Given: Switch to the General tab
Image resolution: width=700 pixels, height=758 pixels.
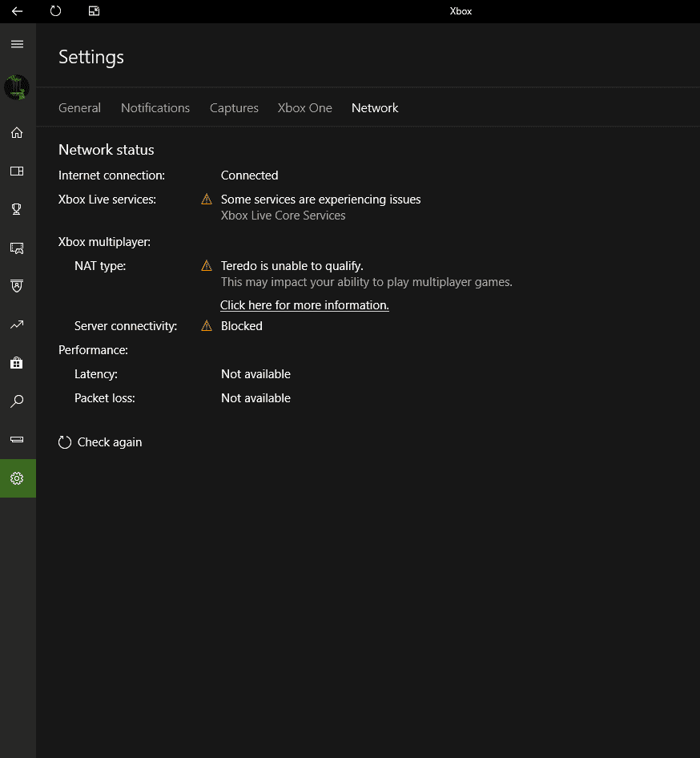Looking at the screenshot, I should [x=80, y=108].
